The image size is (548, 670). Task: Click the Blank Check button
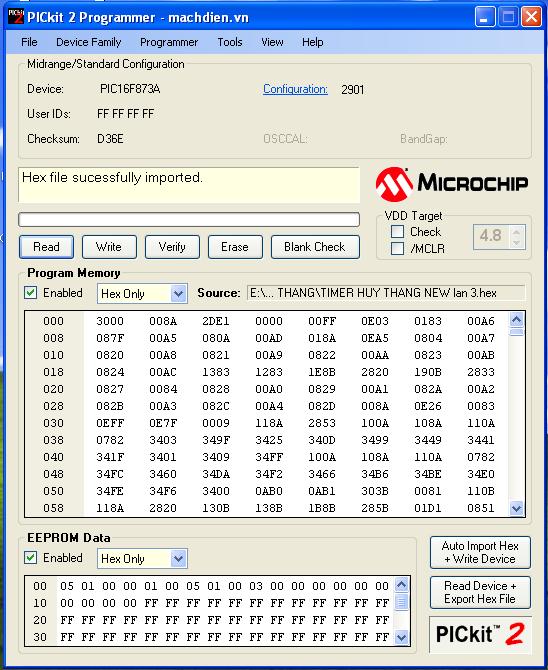315,247
